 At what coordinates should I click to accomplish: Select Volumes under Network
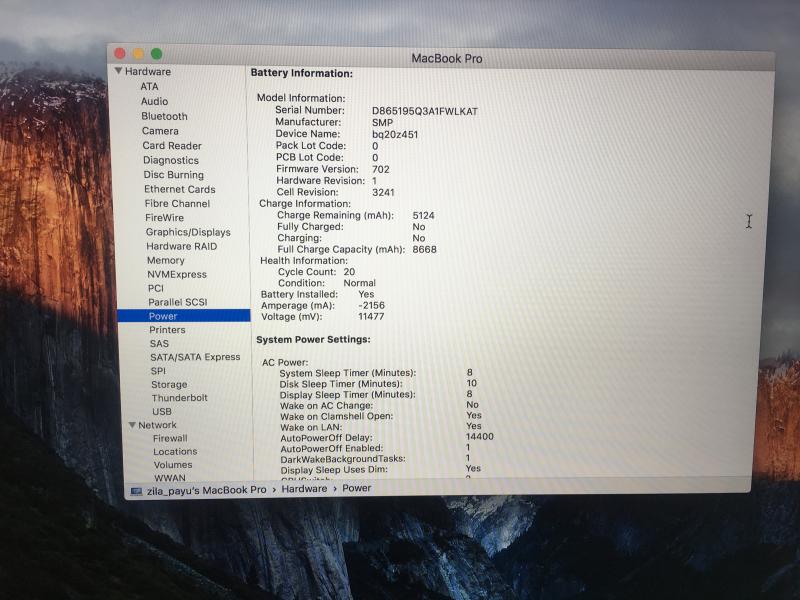pos(173,465)
